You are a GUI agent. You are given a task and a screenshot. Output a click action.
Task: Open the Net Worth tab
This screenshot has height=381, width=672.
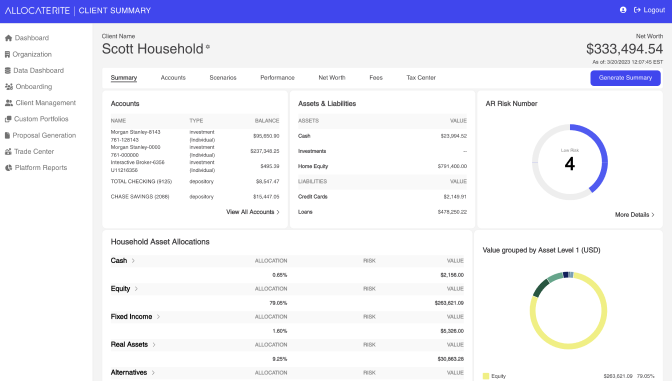tap(332, 78)
